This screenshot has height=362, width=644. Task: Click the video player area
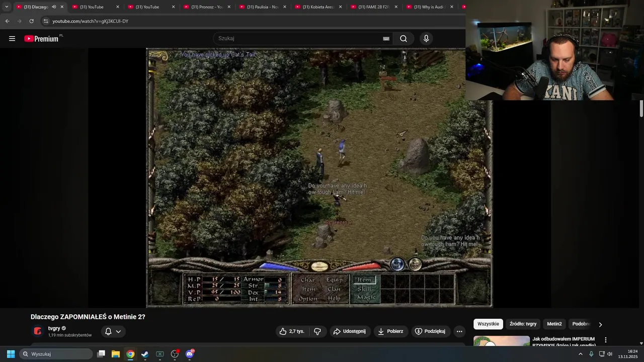pyautogui.click(x=319, y=177)
